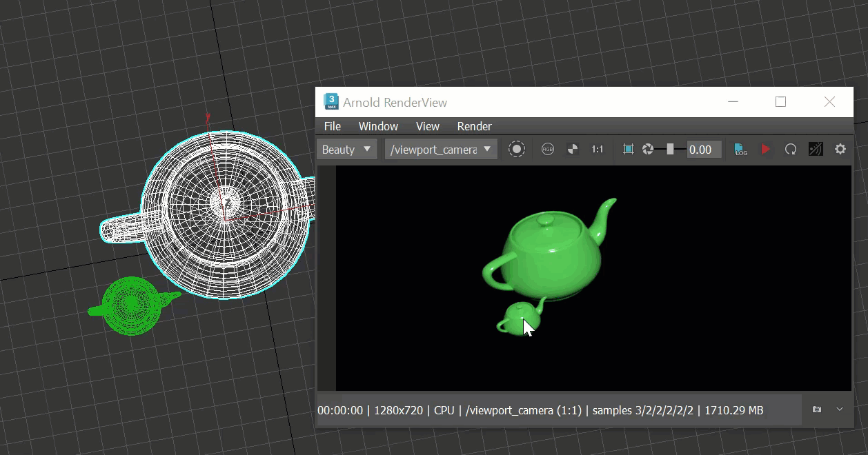Click the snapshot camera icon in status bar
The height and width of the screenshot is (455, 868).
click(x=817, y=410)
